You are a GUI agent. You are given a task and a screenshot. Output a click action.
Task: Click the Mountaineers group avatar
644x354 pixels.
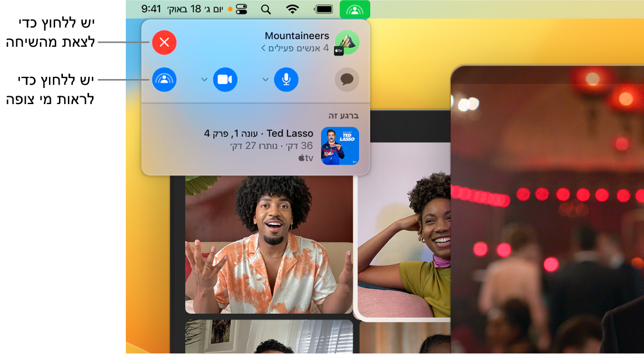pos(347,42)
